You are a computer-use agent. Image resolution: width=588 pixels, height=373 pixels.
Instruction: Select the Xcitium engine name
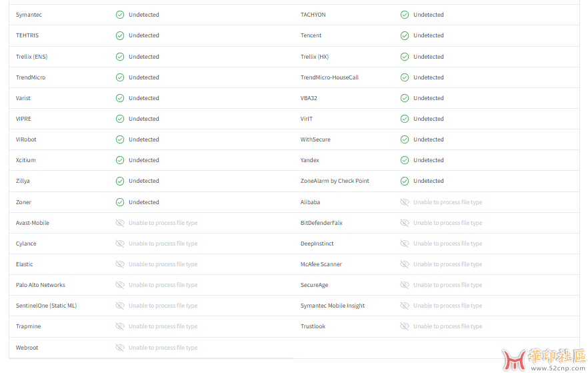click(25, 160)
